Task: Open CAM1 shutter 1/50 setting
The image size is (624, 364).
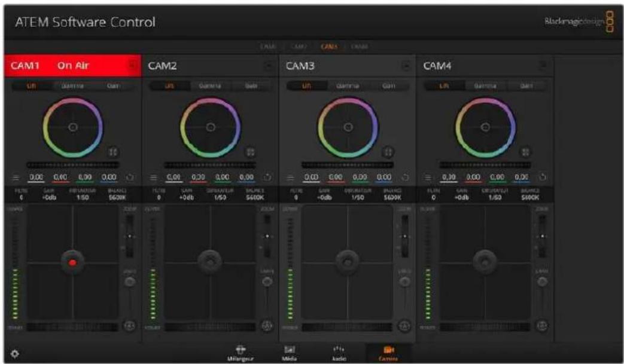Action: (83, 195)
